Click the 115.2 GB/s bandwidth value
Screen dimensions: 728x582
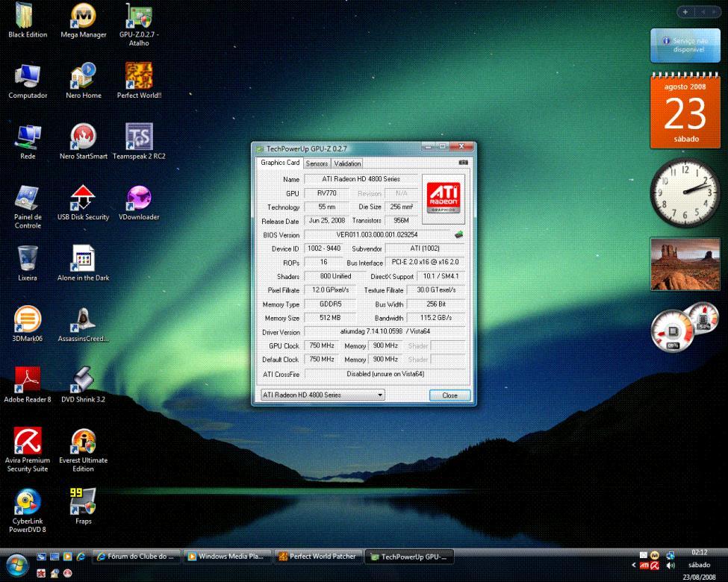pyautogui.click(x=436, y=317)
